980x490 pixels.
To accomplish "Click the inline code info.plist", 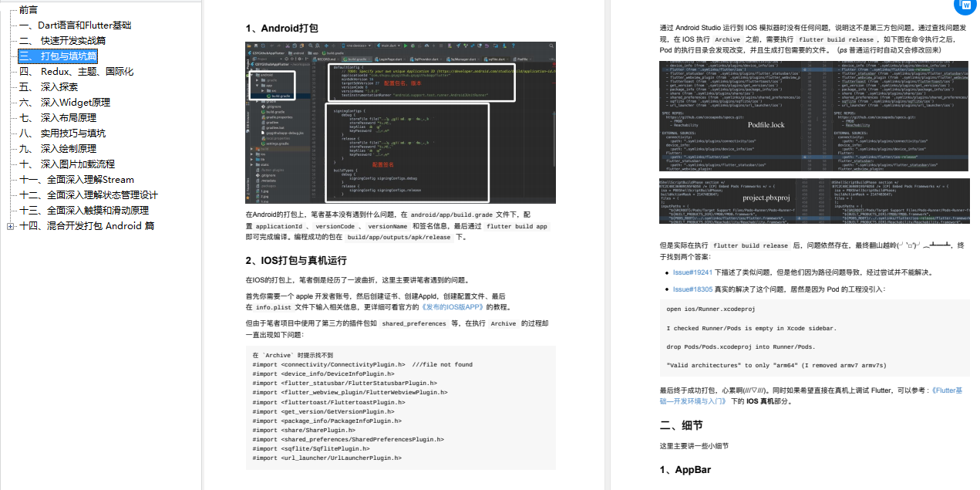I will (273, 306).
